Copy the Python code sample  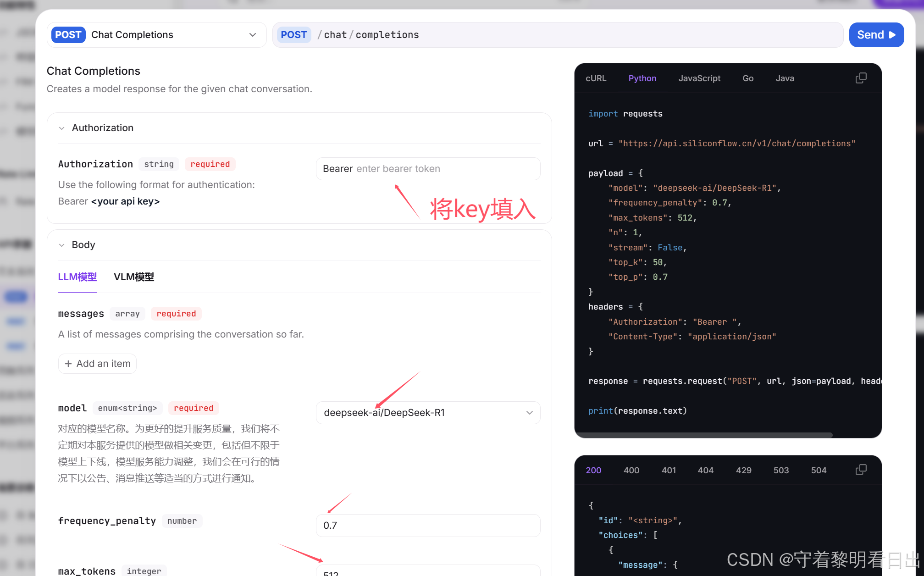[x=861, y=78]
